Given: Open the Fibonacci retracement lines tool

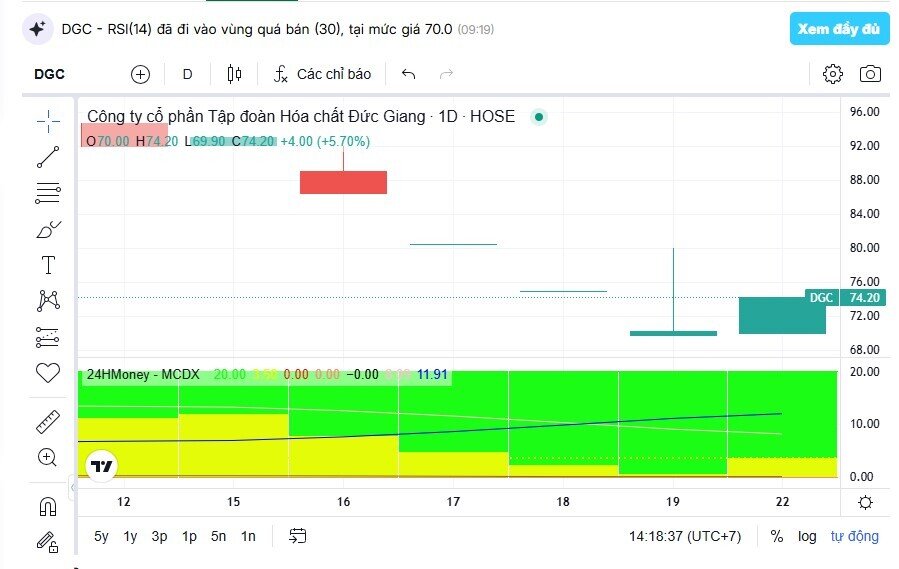Looking at the screenshot, I should 48,193.
